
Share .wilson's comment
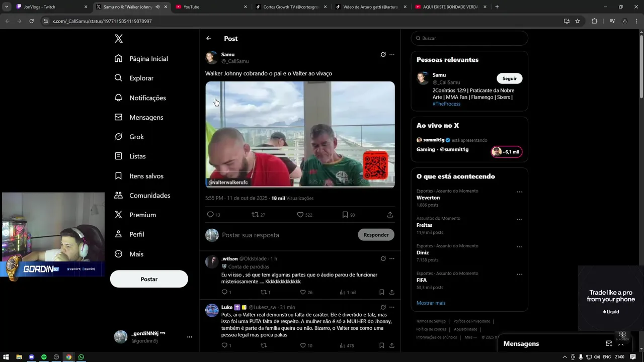(392, 292)
